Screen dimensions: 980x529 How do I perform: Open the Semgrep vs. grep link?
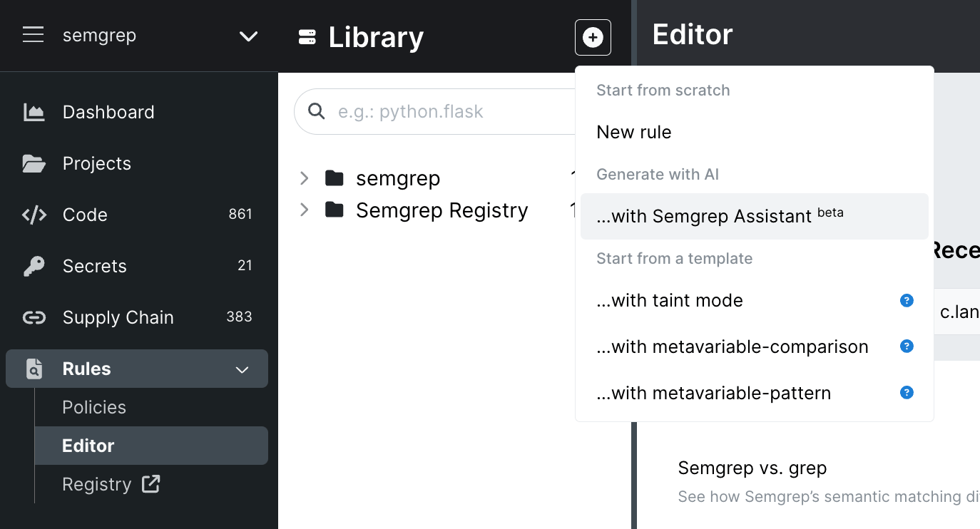click(752, 468)
